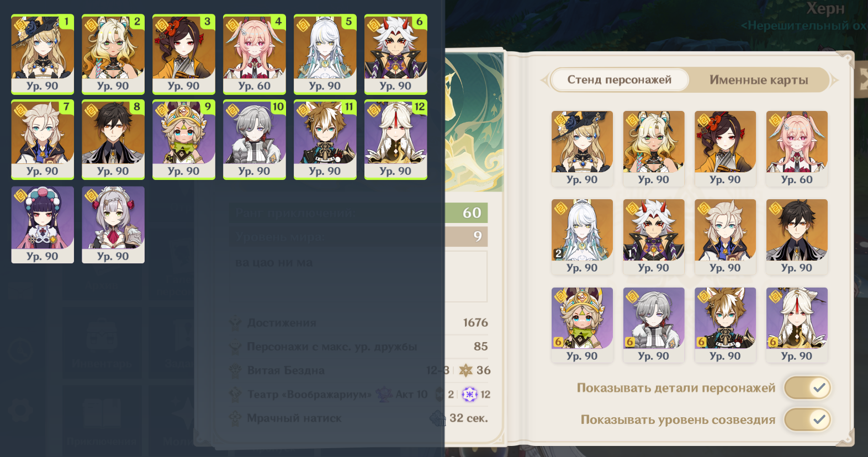Image resolution: width=868 pixels, height=457 pixels.
Task: Select the level 60 pink-haired character numbered 4
Action: (x=255, y=54)
